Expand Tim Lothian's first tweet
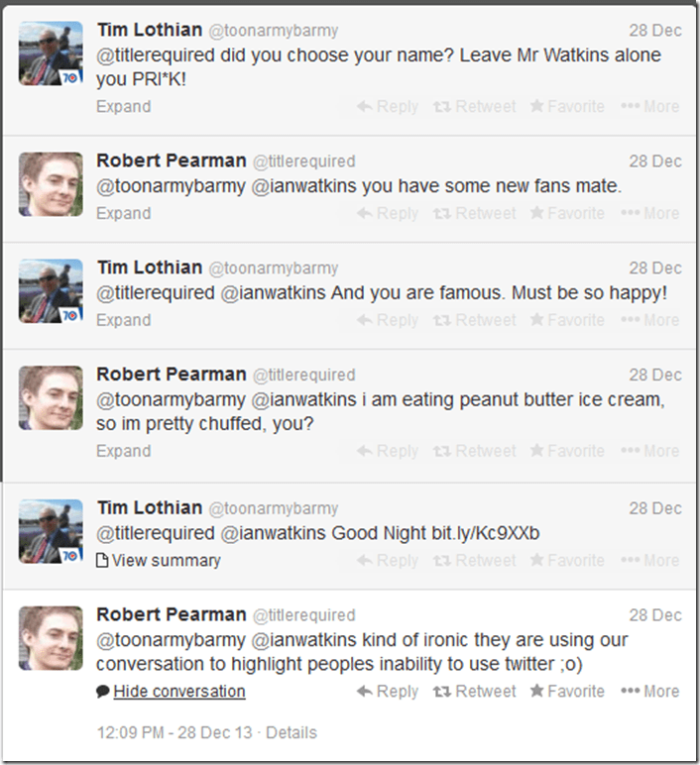The width and height of the screenshot is (700, 765). [x=123, y=106]
